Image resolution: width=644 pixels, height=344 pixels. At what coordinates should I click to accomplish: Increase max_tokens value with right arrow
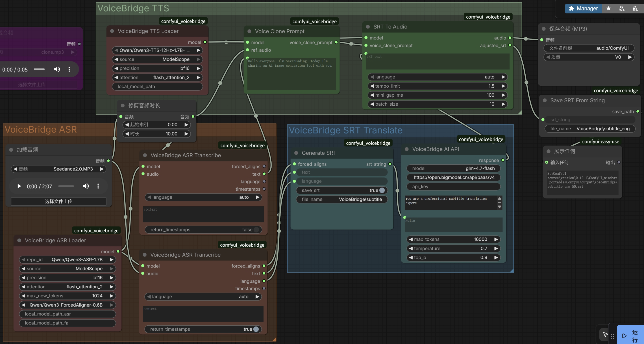(496, 239)
